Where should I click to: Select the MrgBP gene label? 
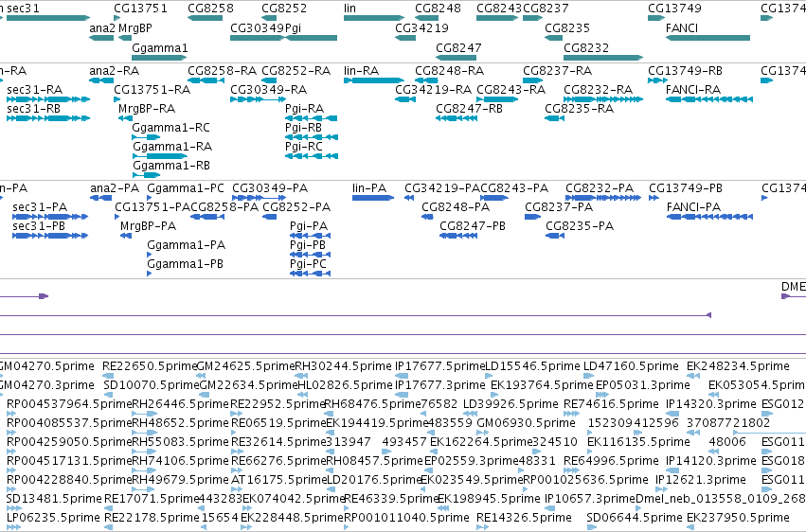point(135,28)
